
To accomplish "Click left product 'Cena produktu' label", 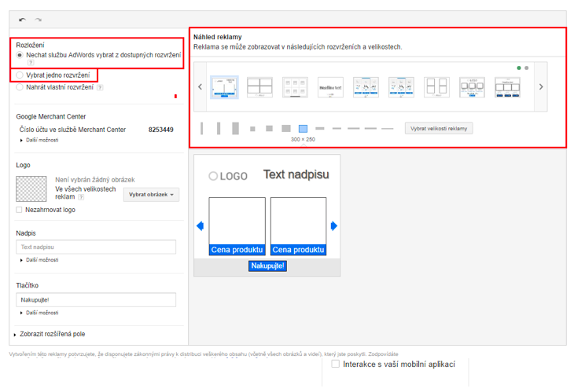I will (x=237, y=250).
